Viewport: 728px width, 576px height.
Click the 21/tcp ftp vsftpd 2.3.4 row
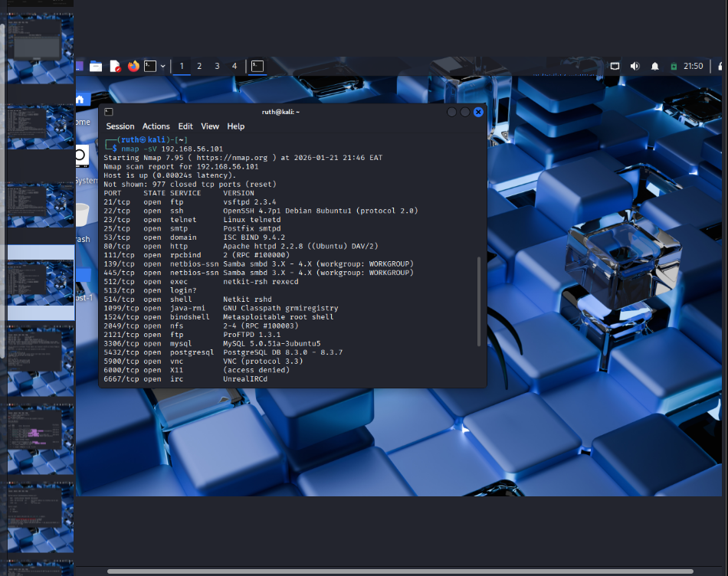(x=190, y=202)
